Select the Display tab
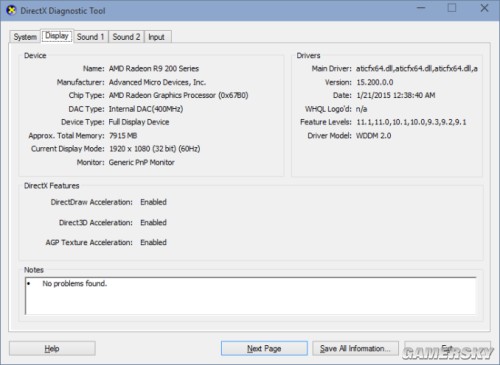500x365 pixels. (57, 36)
